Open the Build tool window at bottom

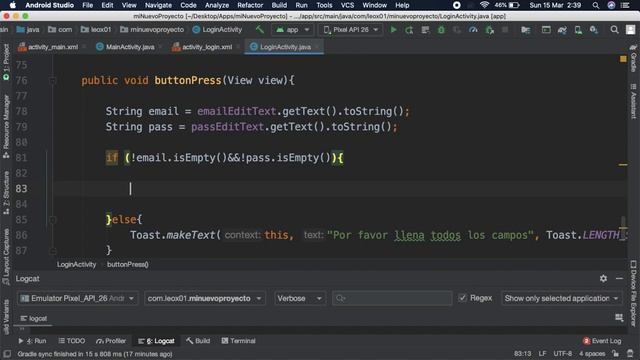(x=198, y=341)
